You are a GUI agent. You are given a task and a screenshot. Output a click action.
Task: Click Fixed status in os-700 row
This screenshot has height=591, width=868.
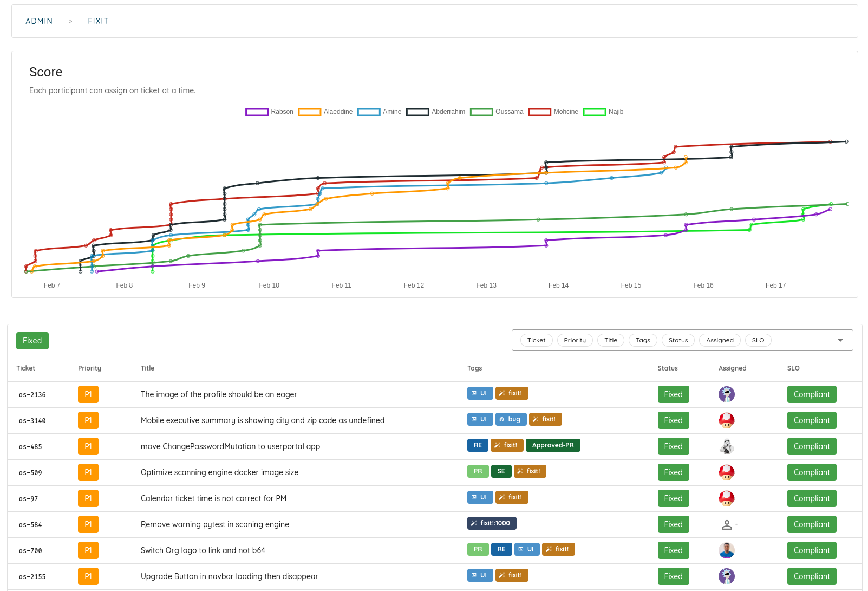(x=673, y=550)
